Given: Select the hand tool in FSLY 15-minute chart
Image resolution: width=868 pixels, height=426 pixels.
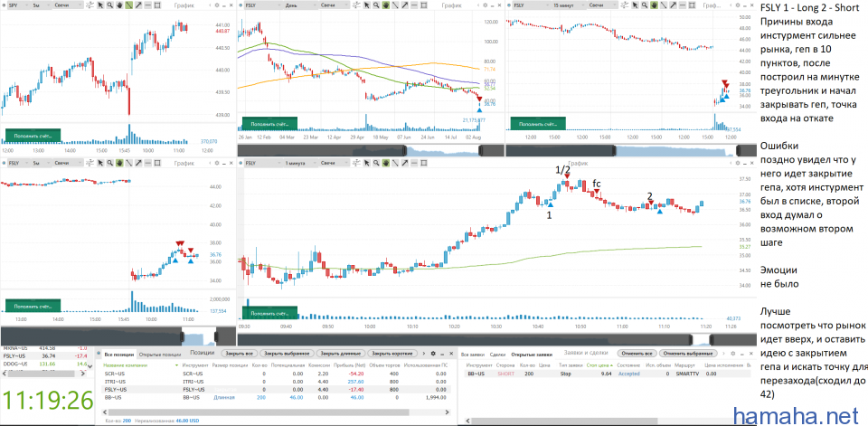Looking at the screenshot, I should pos(653,5).
